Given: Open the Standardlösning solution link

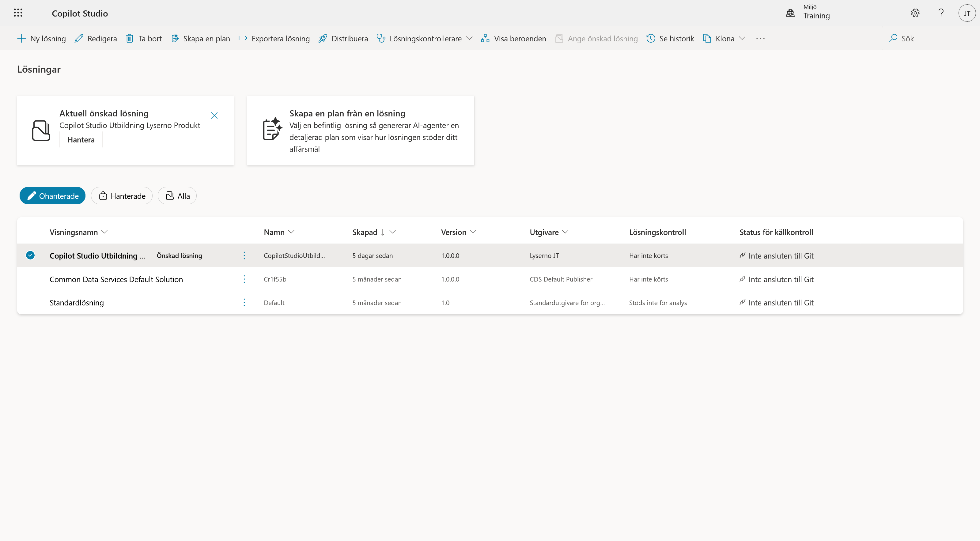Looking at the screenshot, I should point(77,302).
